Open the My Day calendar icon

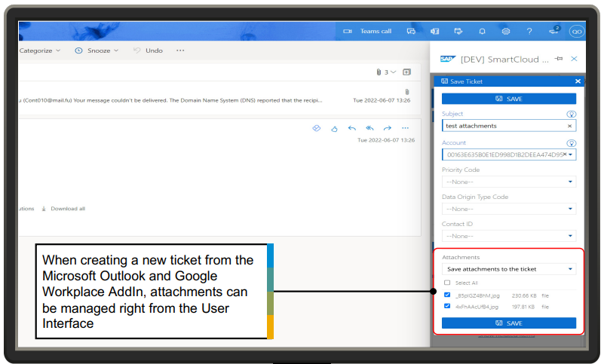458,31
